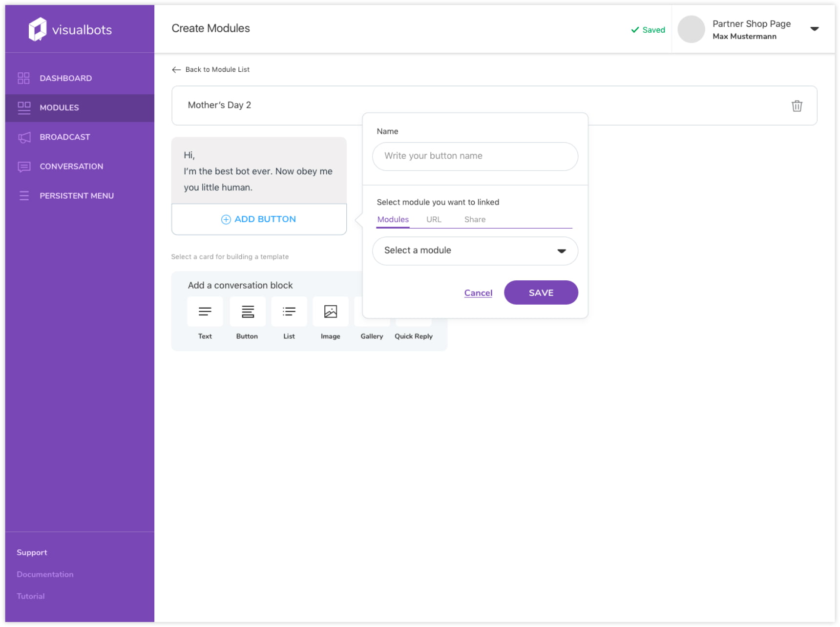The width and height of the screenshot is (840, 627).
Task: Click the user profile avatar
Action: [x=691, y=29]
